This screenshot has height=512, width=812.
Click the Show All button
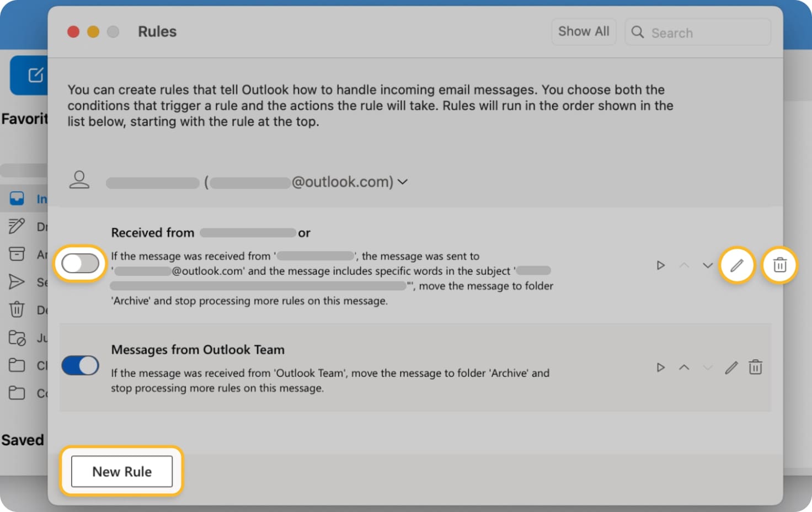[x=583, y=31]
